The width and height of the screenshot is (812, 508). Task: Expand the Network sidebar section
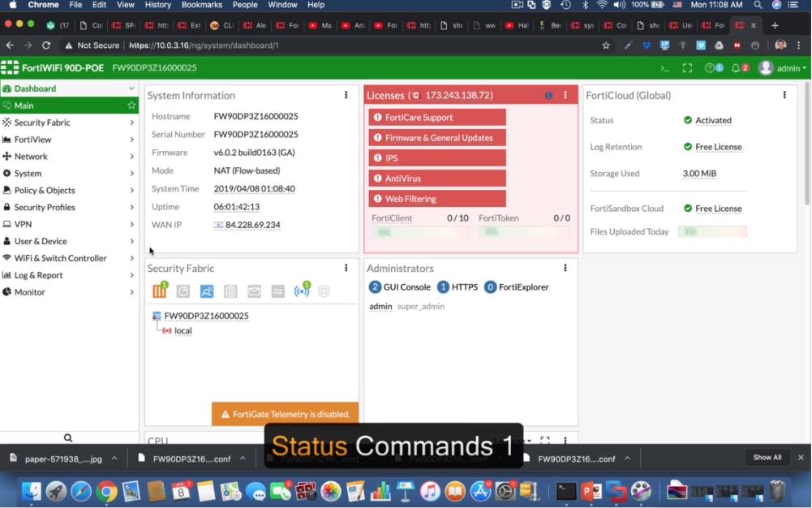(69, 157)
